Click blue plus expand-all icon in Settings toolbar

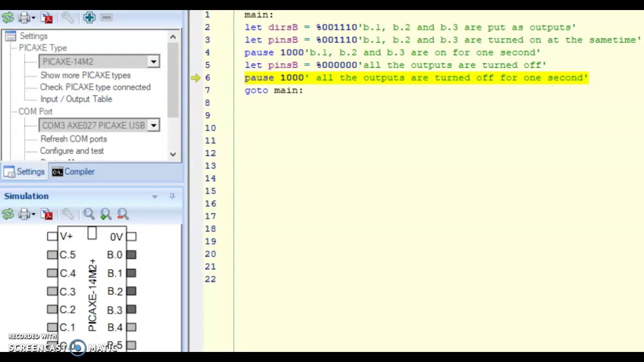coord(90,18)
